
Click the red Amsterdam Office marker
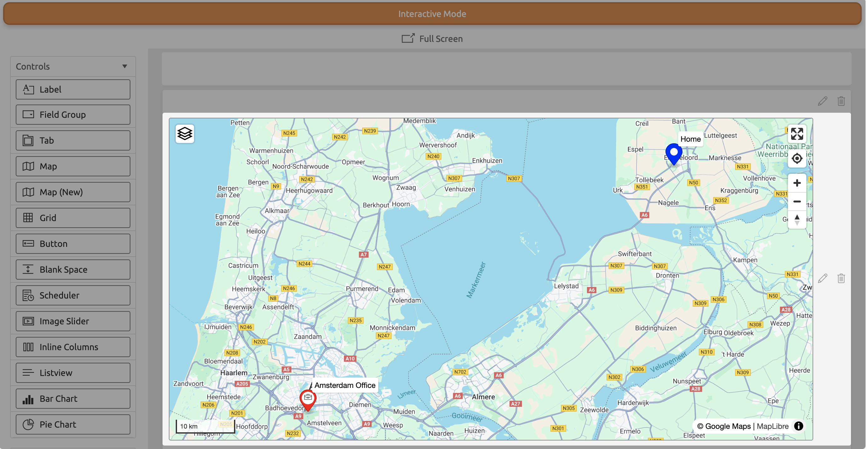coord(308,401)
